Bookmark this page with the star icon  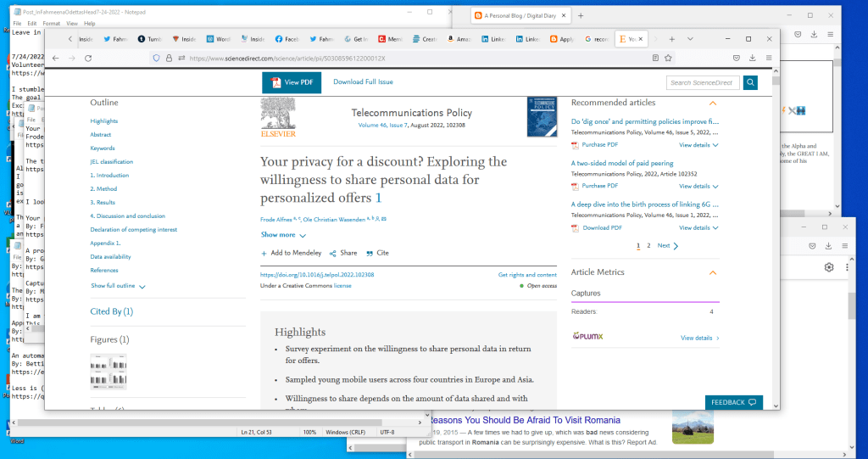(669, 58)
